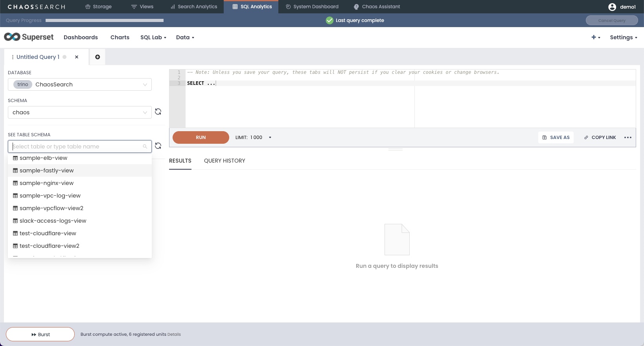
Task: Go to Charts in Superset menu
Action: 120,37
